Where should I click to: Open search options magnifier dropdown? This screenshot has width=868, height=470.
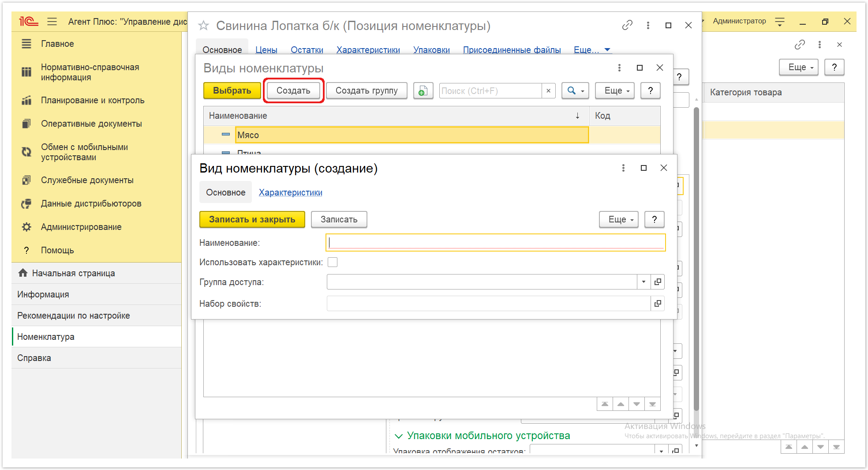(575, 90)
